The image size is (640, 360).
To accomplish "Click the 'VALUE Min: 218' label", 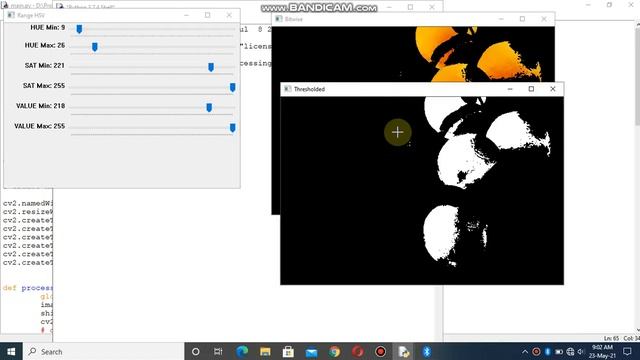I will click(x=40, y=106).
